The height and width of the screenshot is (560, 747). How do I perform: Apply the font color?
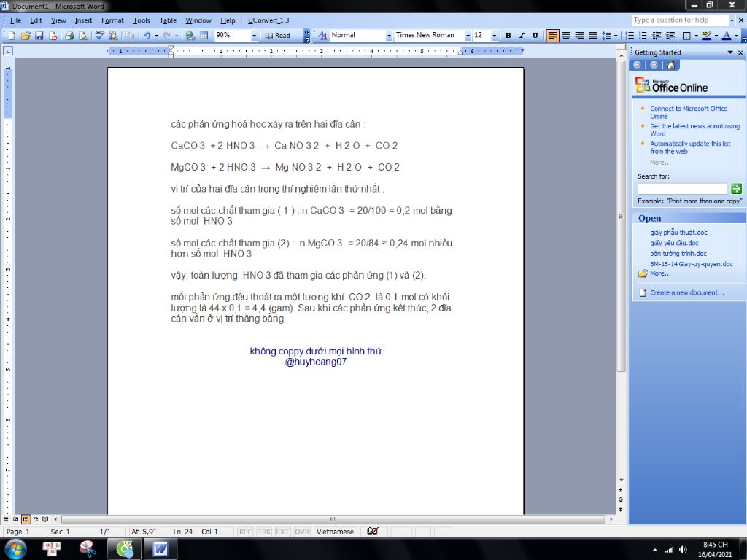[x=727, y=36]
